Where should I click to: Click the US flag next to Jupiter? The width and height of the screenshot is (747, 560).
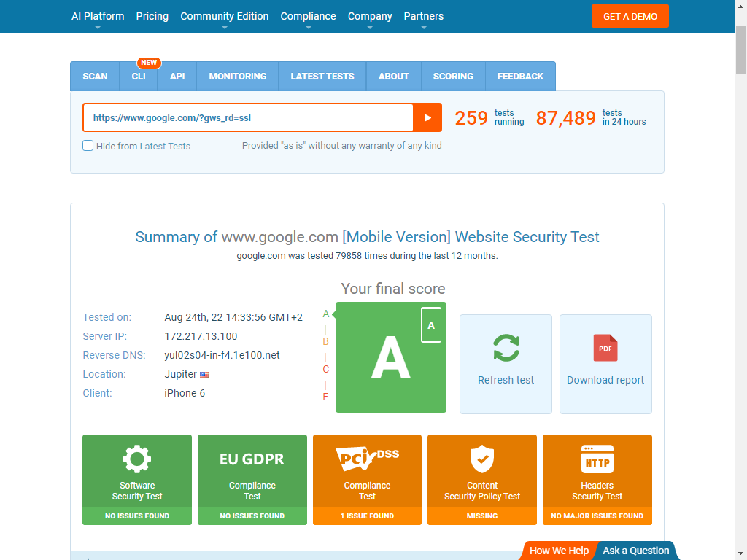204,375
